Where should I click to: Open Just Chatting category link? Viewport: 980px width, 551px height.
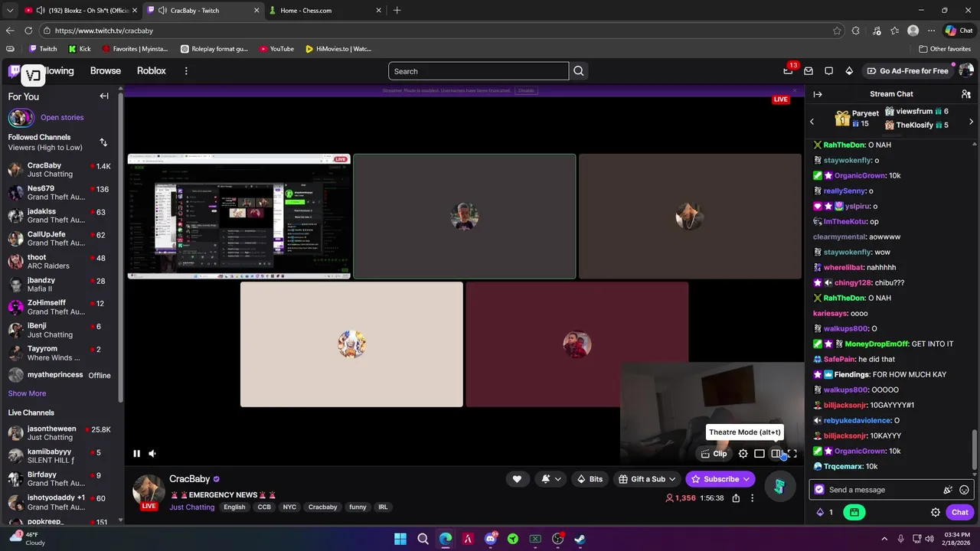(191, 507)
